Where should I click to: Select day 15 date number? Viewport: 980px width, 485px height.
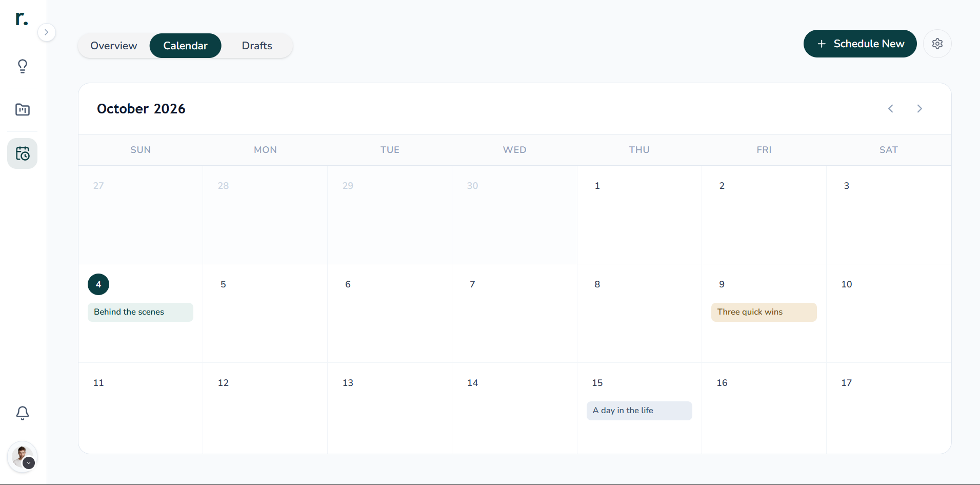pyautogui.click(x=597, y=383)
